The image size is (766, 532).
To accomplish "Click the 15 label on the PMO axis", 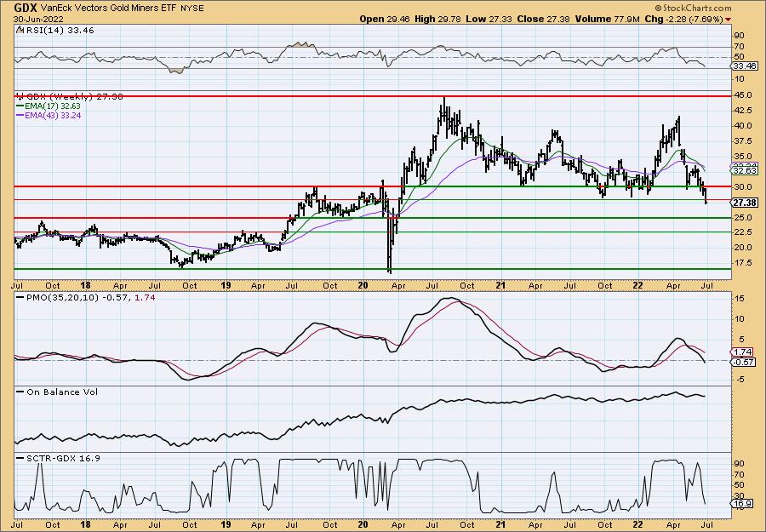I will tap(739, 299).
